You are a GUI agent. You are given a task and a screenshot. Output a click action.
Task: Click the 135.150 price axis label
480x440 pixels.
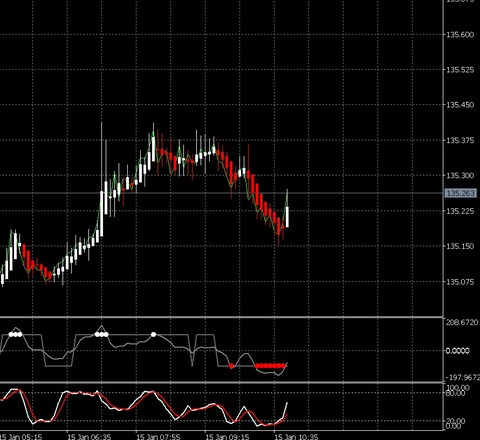[460, 246]
